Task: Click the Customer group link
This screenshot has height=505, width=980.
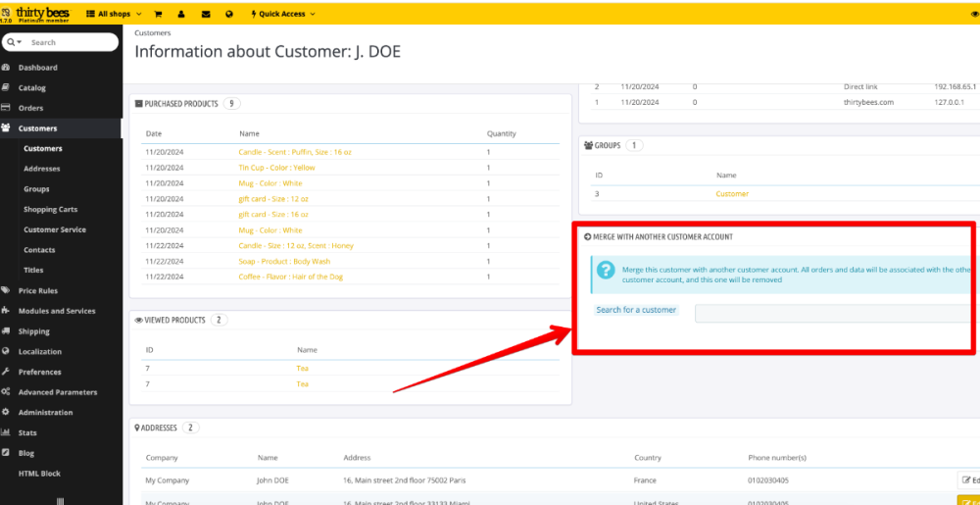Action: tap(732, 194)
